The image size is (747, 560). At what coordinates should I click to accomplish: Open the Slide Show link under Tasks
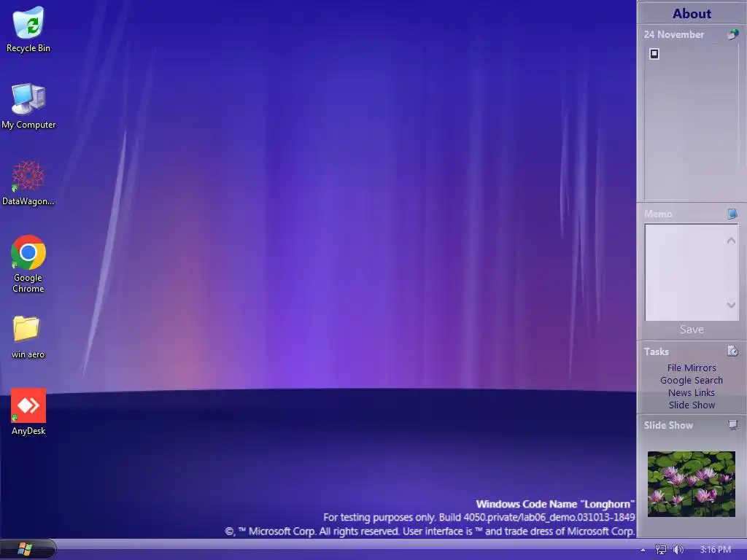point(692,405)
